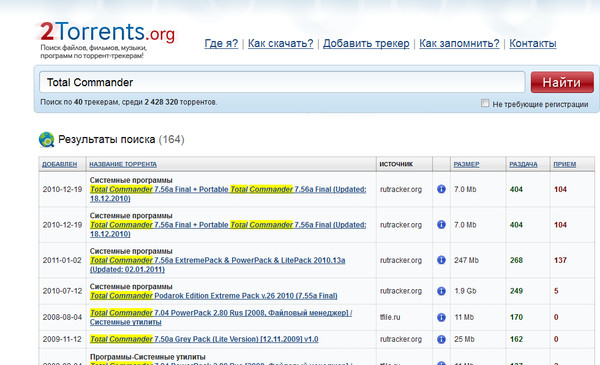Open the ExtremePack & PowerPack & LitePack torrent link
Image resolution: width=600 pixels, height=365 pixels.
tap(217, 265)
